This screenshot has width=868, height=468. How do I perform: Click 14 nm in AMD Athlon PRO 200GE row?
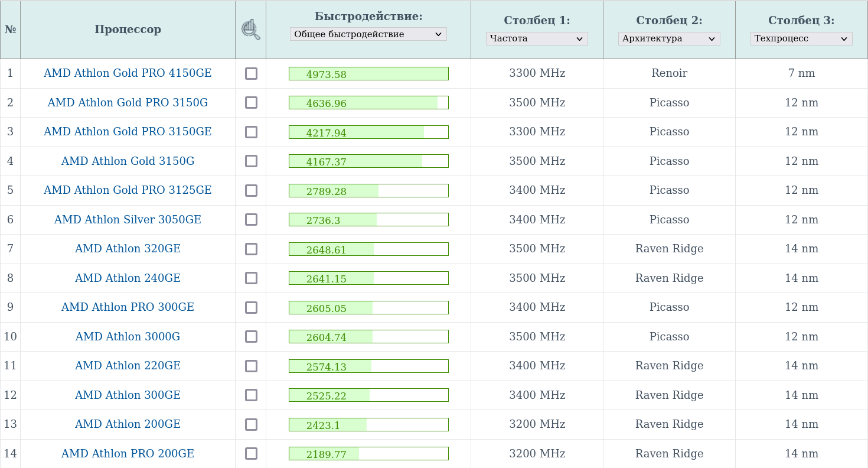(x=801, y=454)
